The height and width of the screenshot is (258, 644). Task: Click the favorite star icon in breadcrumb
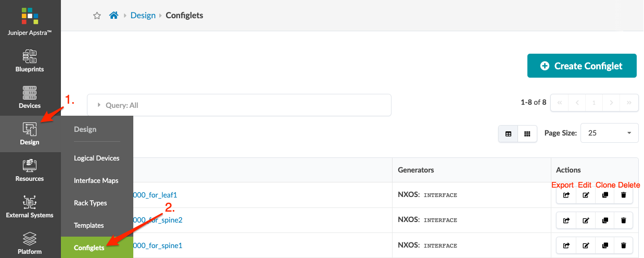[97, 16]
